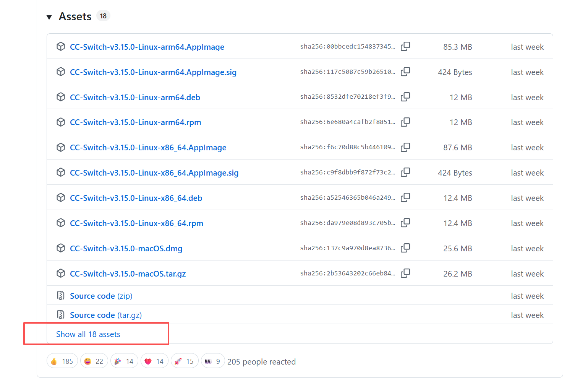Toggle rocket reaction with 15
The image size is (588, 381).
coord(185,361)
